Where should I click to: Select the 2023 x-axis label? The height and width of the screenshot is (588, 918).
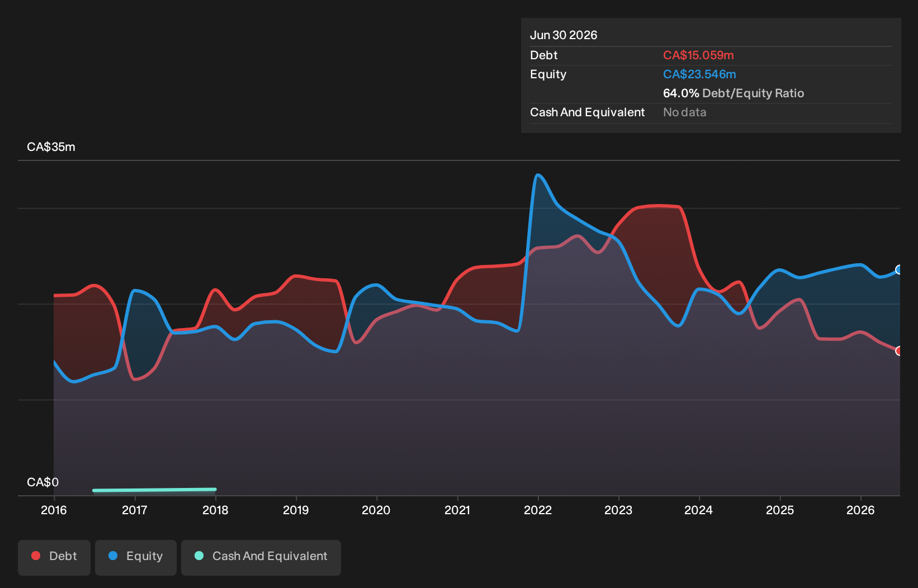(x=618, y=510)
